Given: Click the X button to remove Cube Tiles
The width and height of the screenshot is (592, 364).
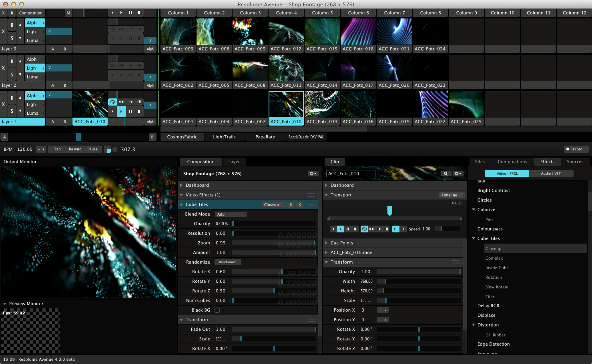Looking at the screenshot, I should coord(299,205).
